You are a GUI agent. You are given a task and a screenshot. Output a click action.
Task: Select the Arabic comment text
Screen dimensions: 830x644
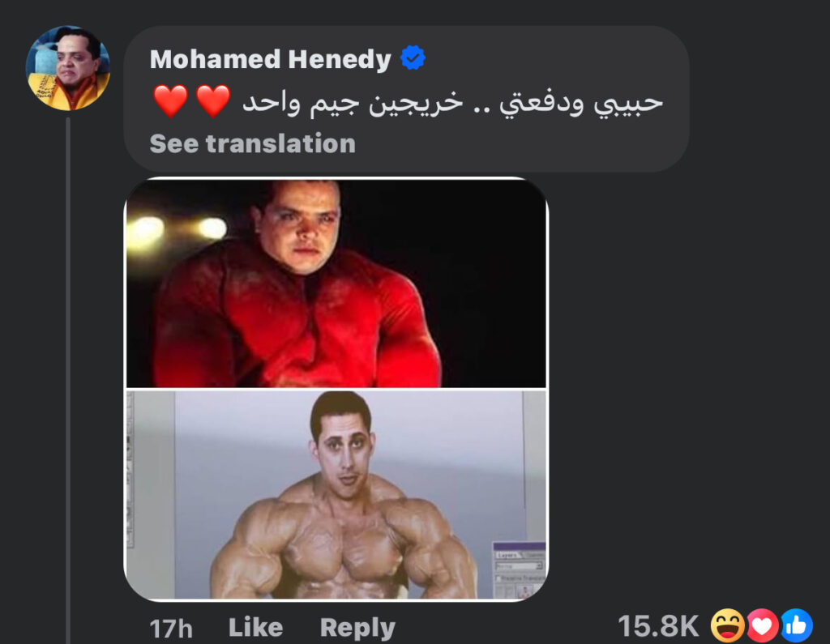(452, 102)
